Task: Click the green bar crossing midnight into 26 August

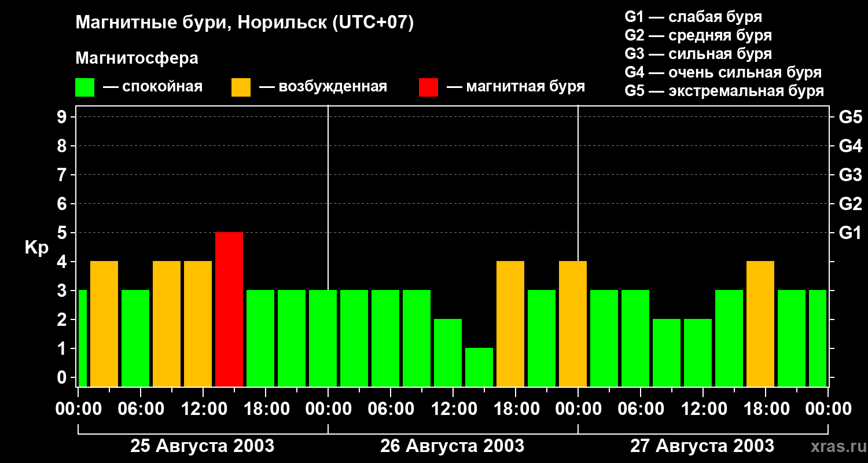Action: pos(323,338)
